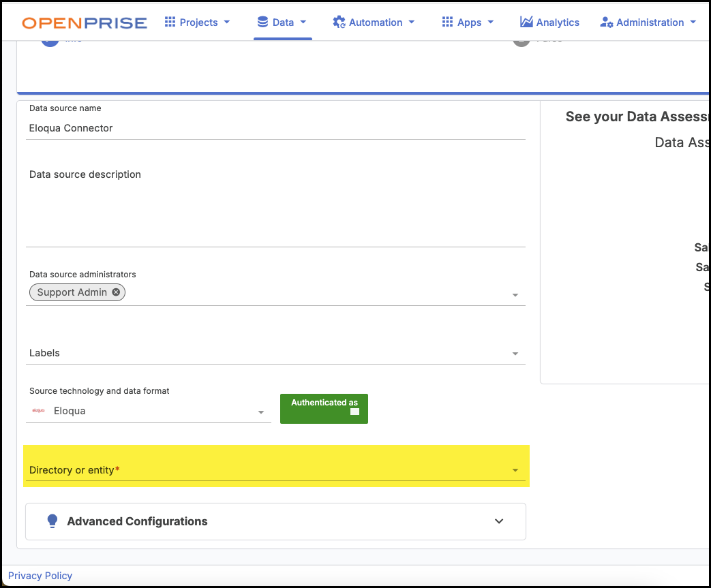The image size is (711, 588).
Task: Click the Eloqua logo icon
Action: coord(39,410)
